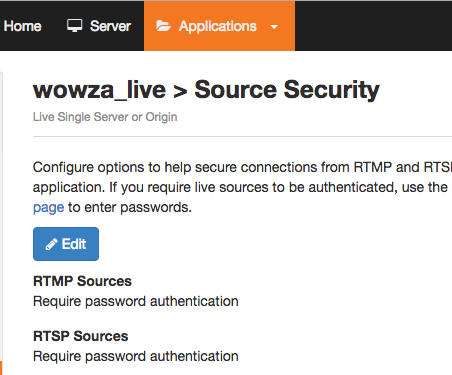The image size is (452, 375).
Task: Click the wowza_live > Source Security heading
Action: pos(206,90)
